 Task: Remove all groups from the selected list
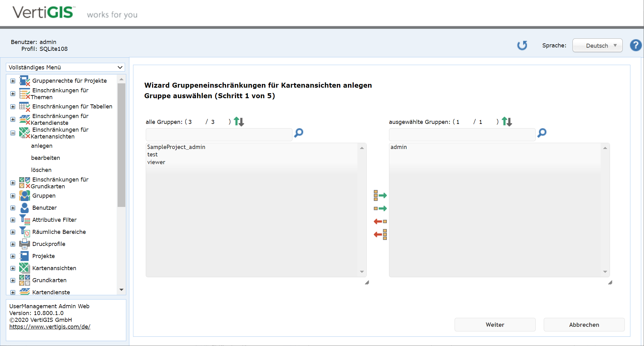(380, 234)
